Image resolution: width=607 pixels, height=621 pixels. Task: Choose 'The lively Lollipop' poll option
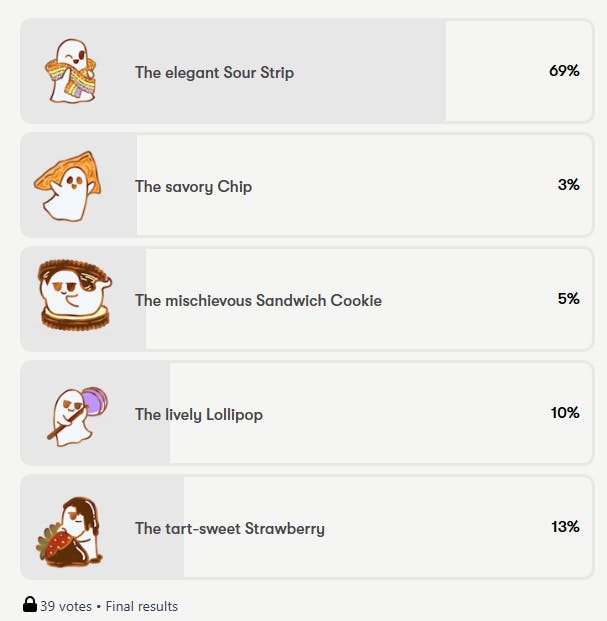click(x=307, y=412)
